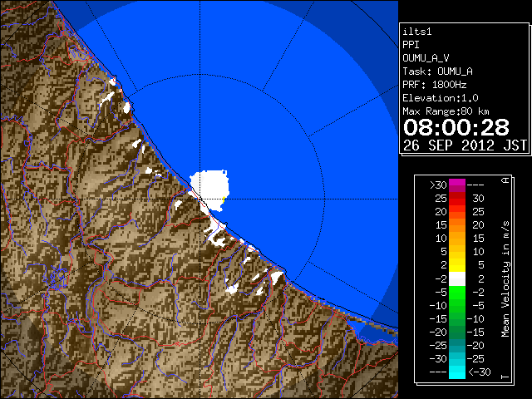532x399 pixels.
Task: Select the >30 legend label
Action: click(x=438, y=185)
